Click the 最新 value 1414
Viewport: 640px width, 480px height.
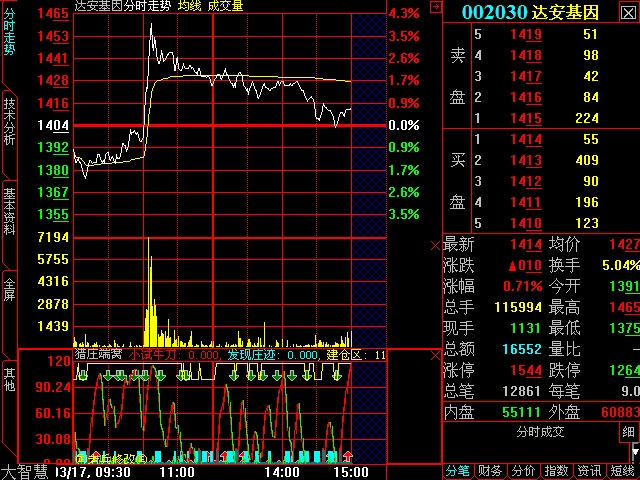pyautogui.click(x=526, y=244)
